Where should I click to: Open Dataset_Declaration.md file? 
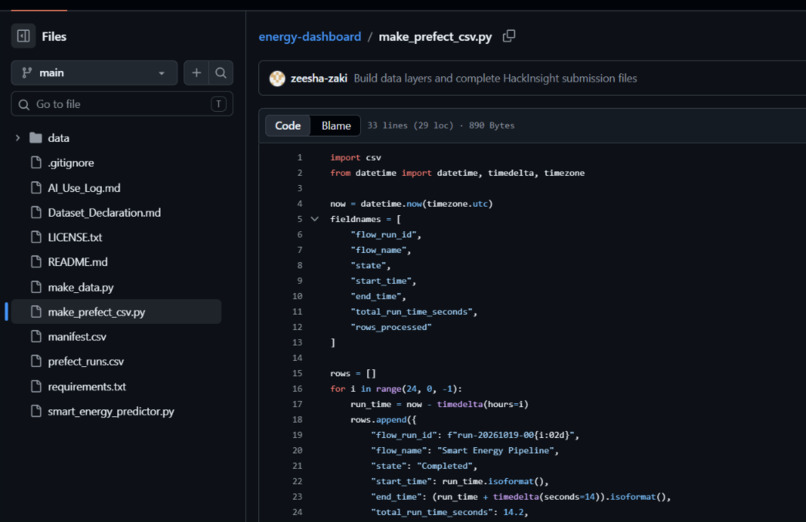point(104,213)
